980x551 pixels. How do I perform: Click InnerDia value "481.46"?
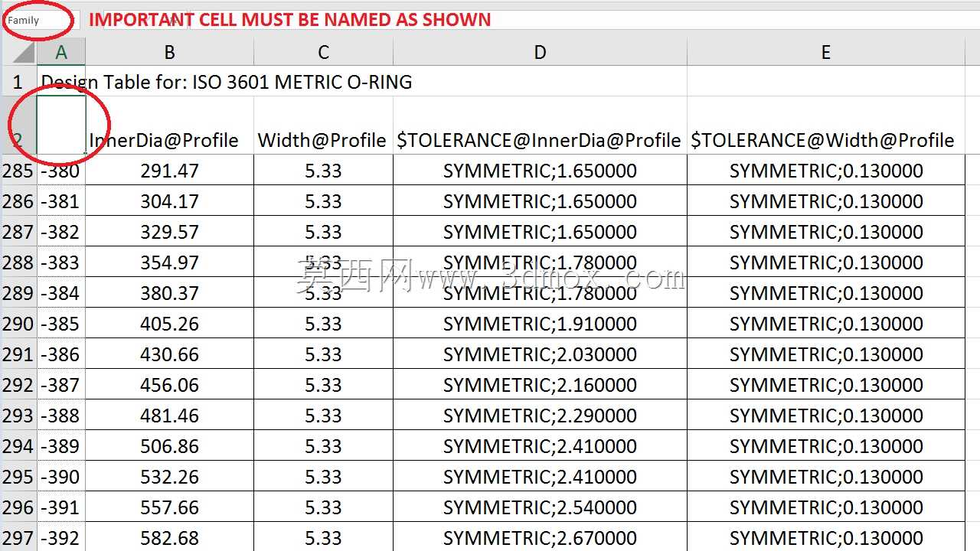[x=169, y=415]
